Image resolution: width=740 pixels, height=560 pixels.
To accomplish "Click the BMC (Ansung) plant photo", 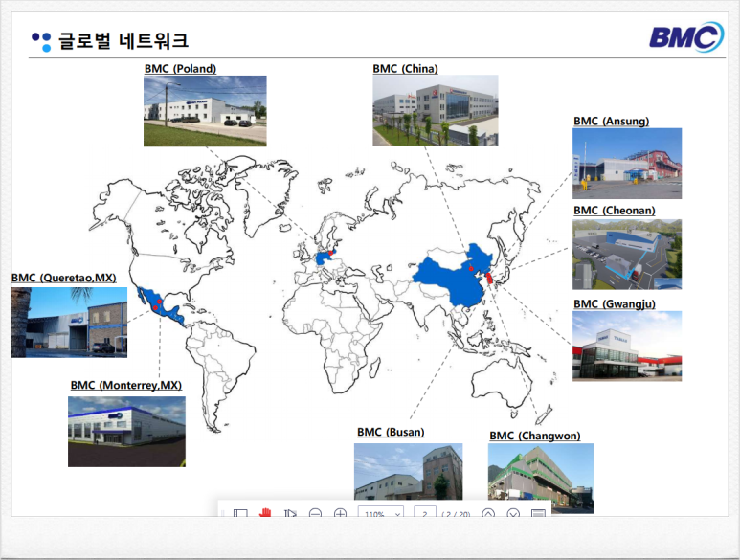I will [x=627, y=164].
